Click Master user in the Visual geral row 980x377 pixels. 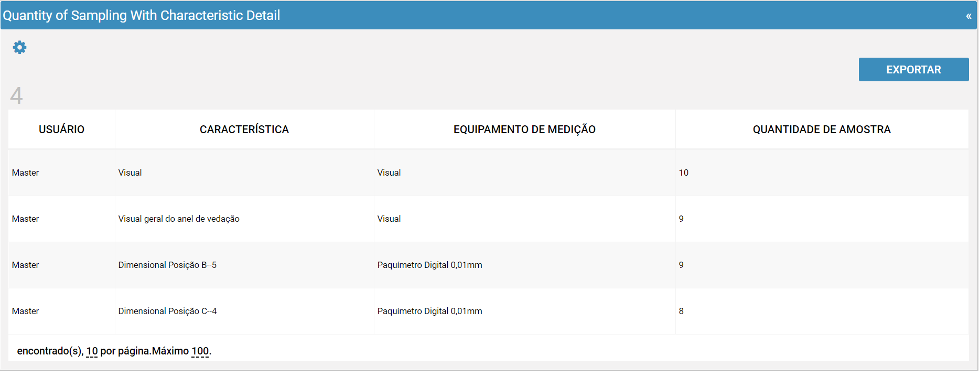click(25, 219)
